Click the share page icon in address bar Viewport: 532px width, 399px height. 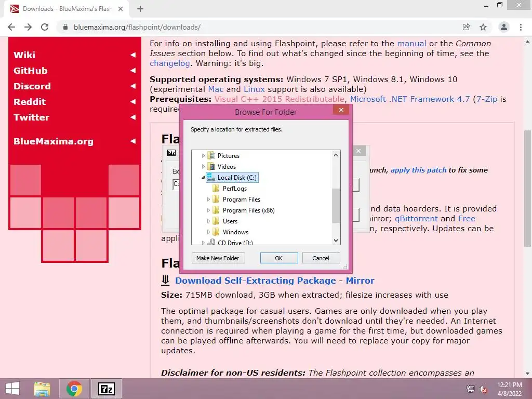click(467, 27)
